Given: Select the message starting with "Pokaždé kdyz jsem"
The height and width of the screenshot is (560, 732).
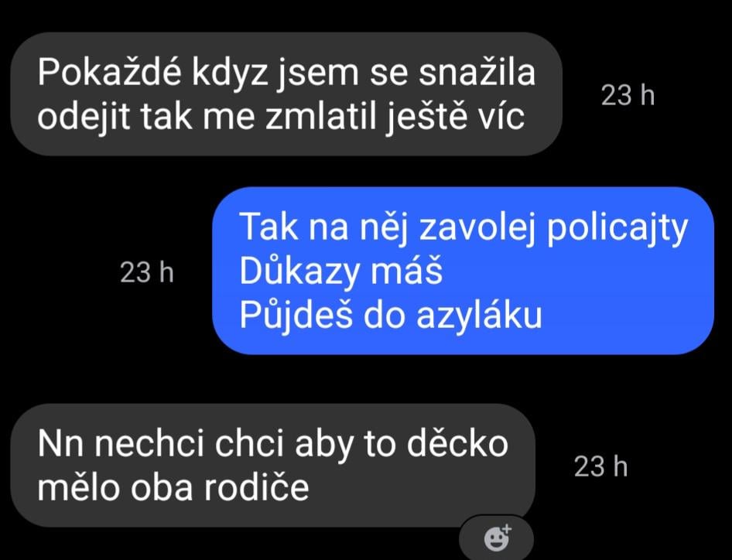Looking at the screenshot, I should (x=286, y=94).
